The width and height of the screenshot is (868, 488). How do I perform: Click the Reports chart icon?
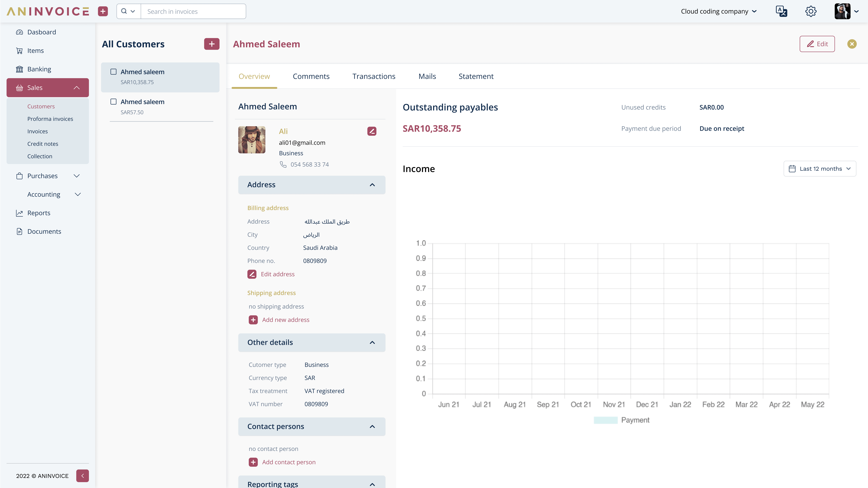click(x=20, y=213)
